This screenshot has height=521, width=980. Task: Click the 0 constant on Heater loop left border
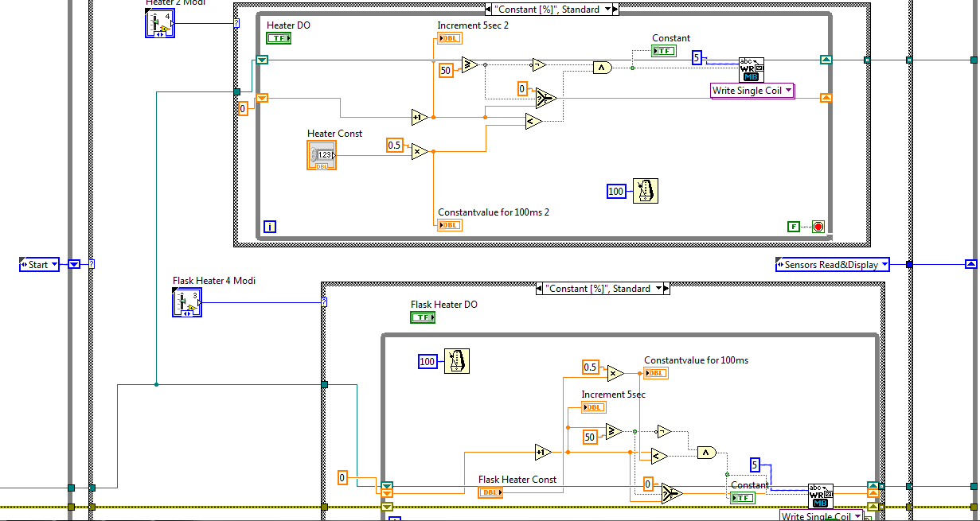[x=244, y=108]
